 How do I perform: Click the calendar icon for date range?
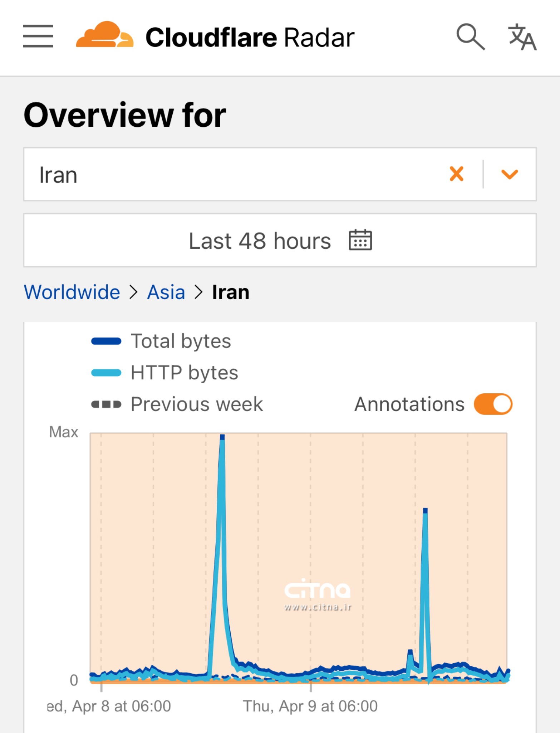(x=360, y=240)
